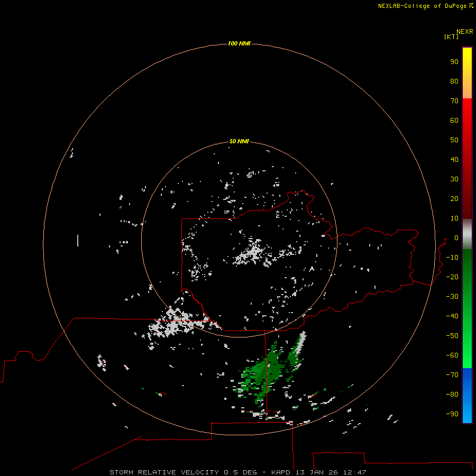Click the -40 value on velocity scale
This screenshot has width=476, height=476.
tap(452, 316)
